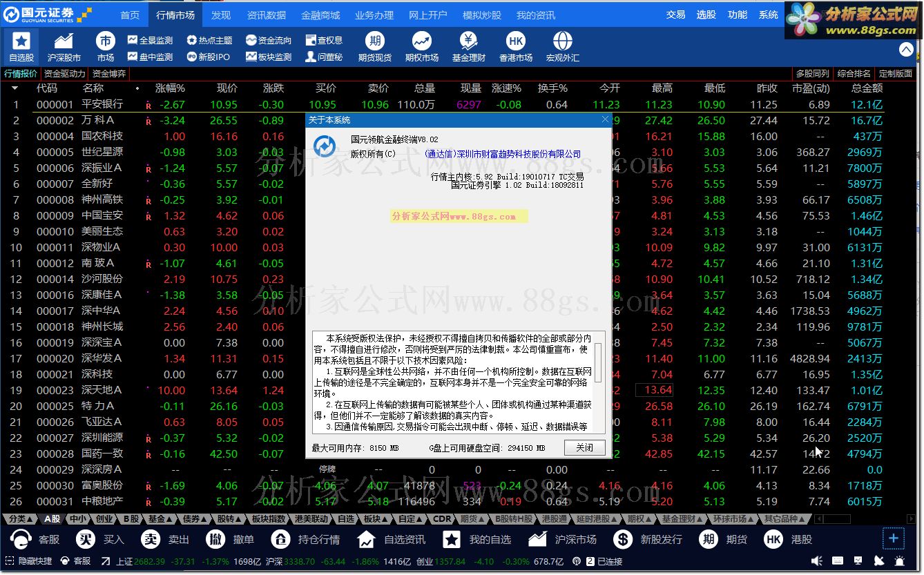924x575 pixels.
Task: Open 资金流向 view
Action: click(x=269, y=41)
